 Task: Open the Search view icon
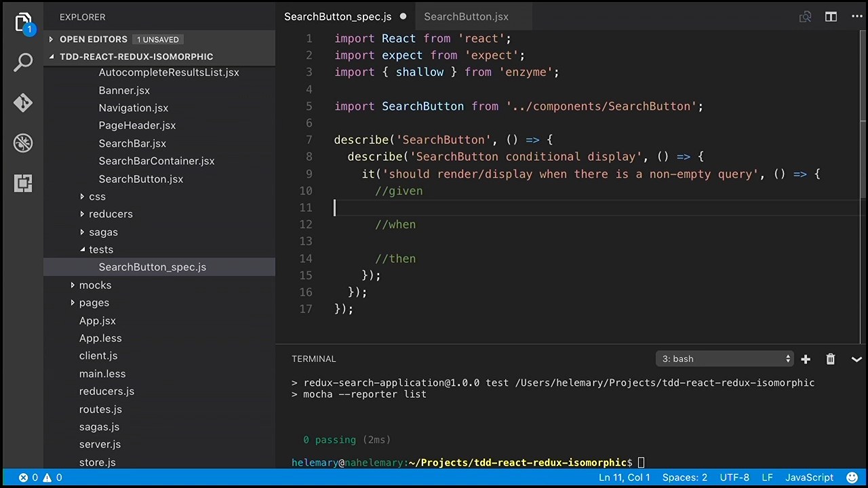pyautogui.click(x=23, y=62)
